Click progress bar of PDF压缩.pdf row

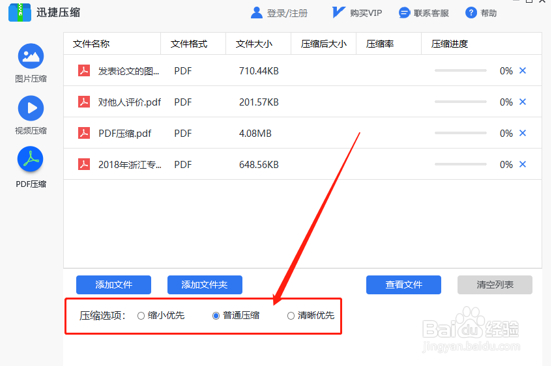[461, 133]
